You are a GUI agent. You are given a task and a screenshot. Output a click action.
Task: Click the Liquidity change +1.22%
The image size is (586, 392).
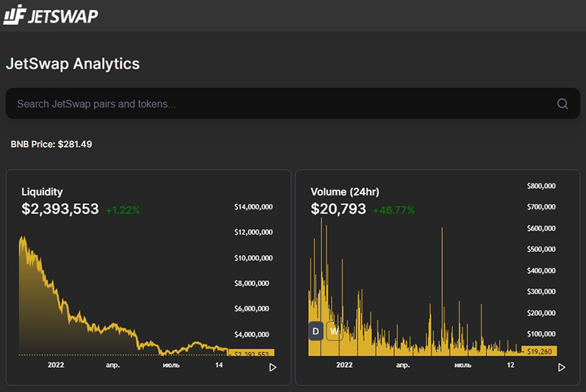click(x=123, y=210)
